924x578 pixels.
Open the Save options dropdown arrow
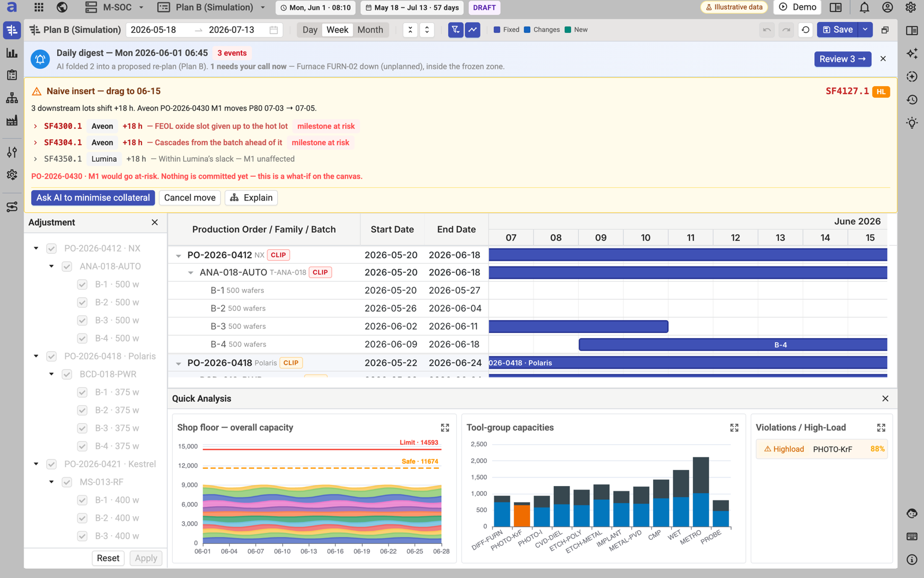[x=865, y=29]
